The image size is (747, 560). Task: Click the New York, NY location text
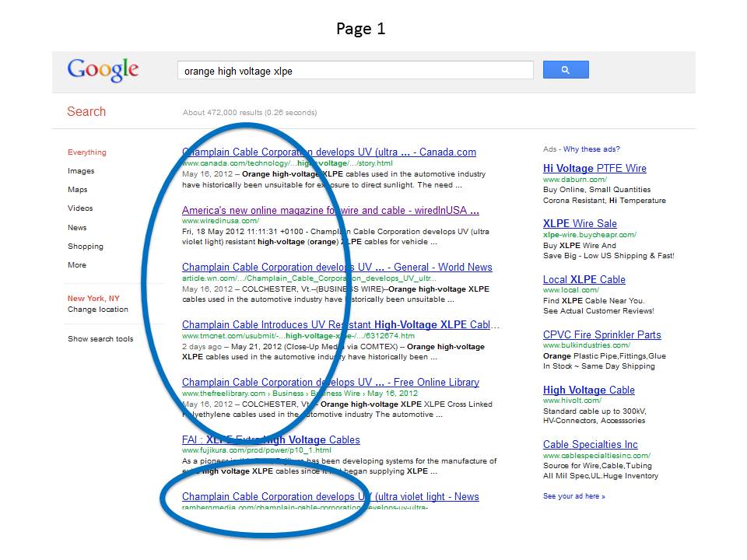[x=93, y=298]
